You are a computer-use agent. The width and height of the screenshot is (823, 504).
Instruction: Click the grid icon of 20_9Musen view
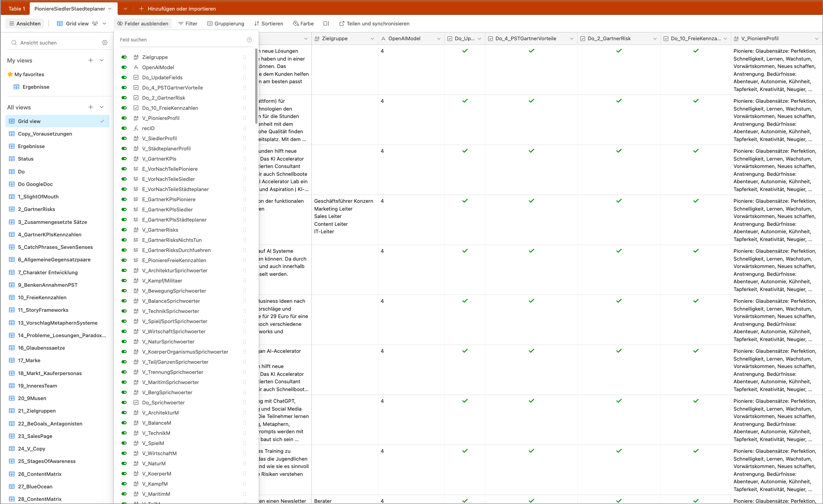[12, 398]
